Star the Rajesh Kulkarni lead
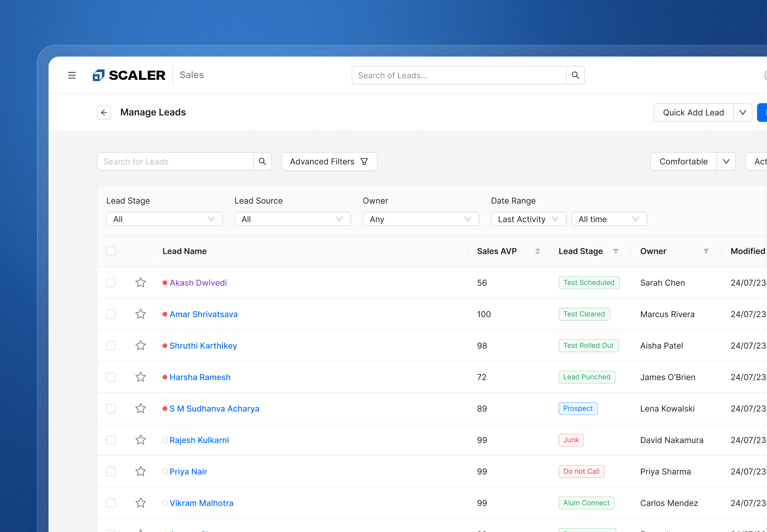The width and height of the screenshot is (767, 532). click(x=141, y=440)
